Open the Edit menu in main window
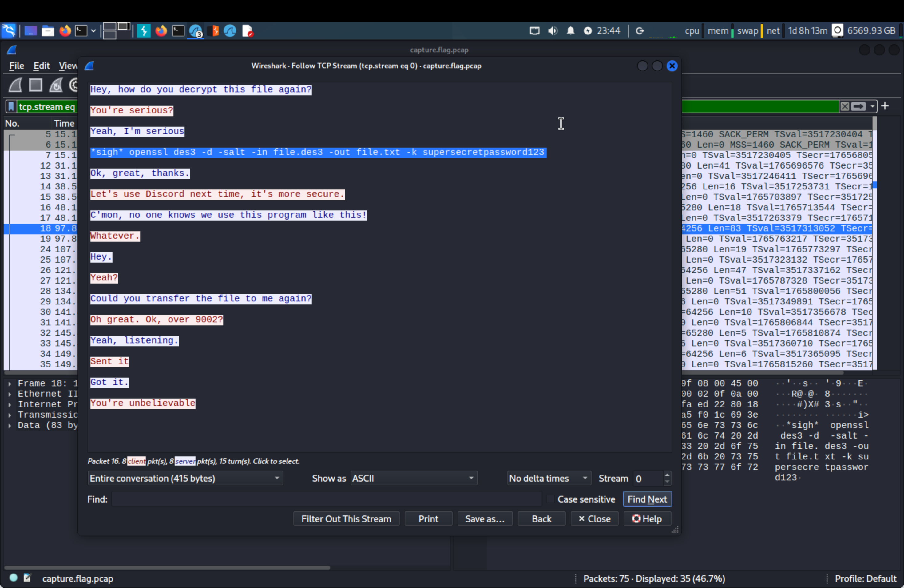 42,66
